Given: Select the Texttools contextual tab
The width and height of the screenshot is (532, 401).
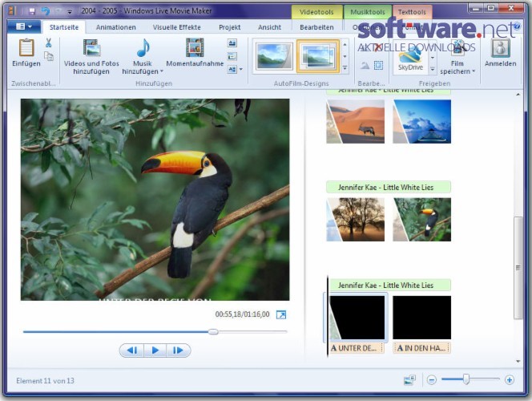Looking at the screenshot, I should (x=412, y=12).
